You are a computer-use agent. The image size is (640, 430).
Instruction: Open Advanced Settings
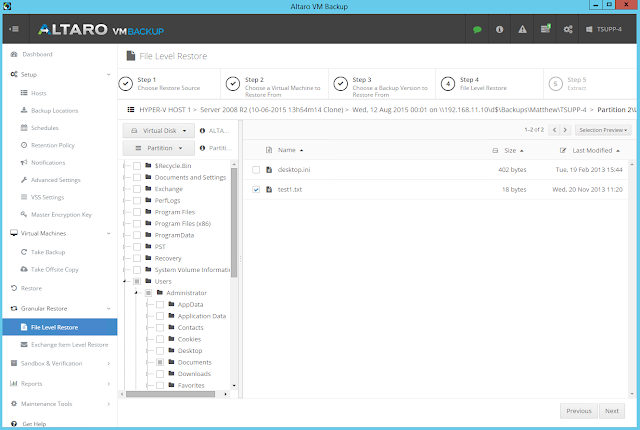56,180
